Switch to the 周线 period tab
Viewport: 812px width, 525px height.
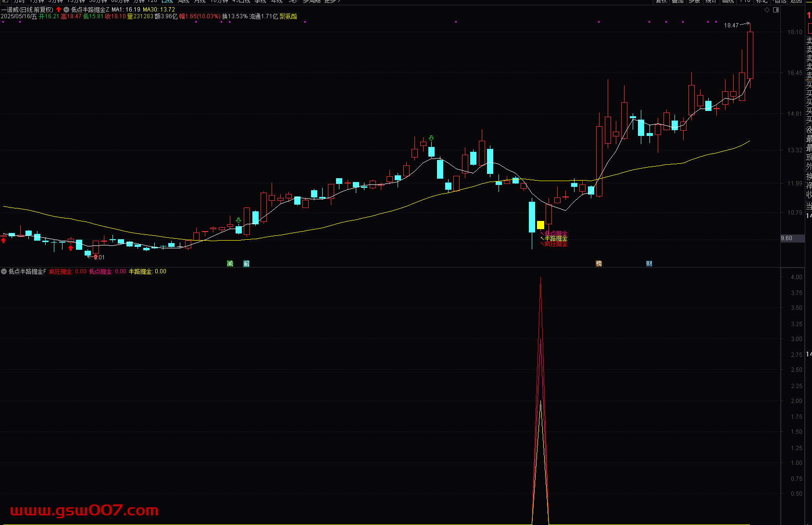pos(184,1)
